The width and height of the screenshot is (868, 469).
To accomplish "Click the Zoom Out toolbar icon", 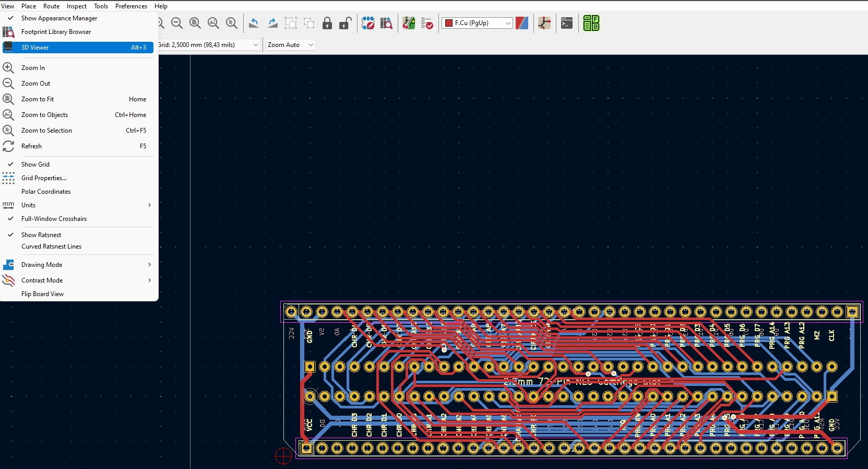I will [x=177, y=23].
